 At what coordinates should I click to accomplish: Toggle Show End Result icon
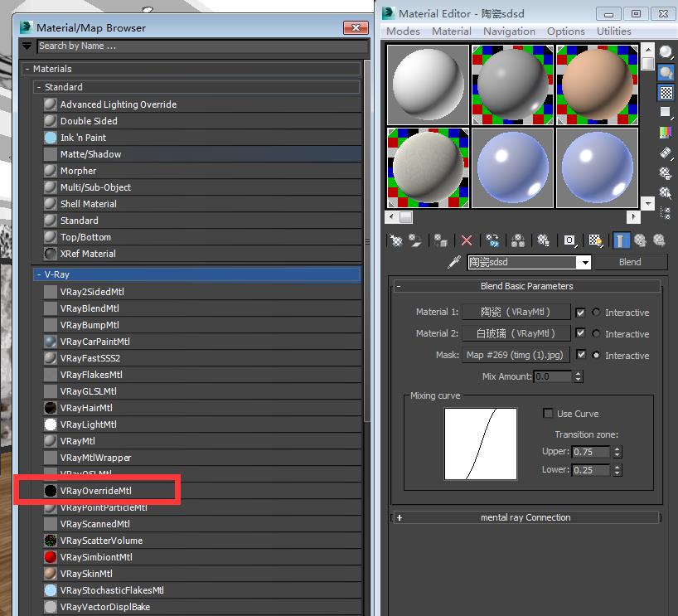621,240
